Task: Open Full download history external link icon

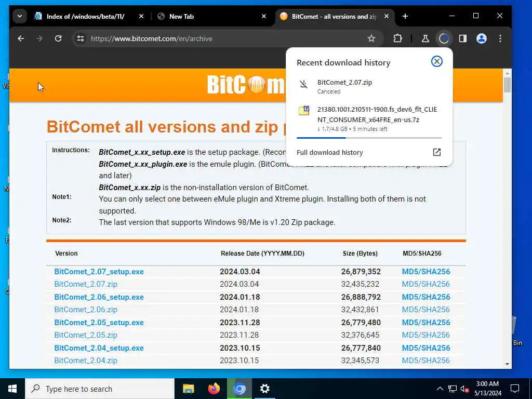Action: point(436,152)
